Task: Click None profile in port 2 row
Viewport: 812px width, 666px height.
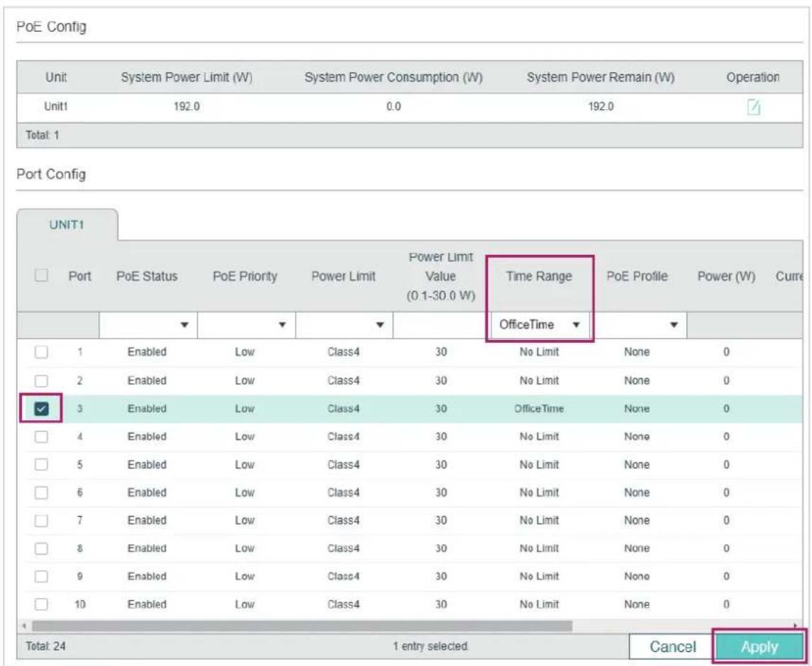Action: click(637, 380)
